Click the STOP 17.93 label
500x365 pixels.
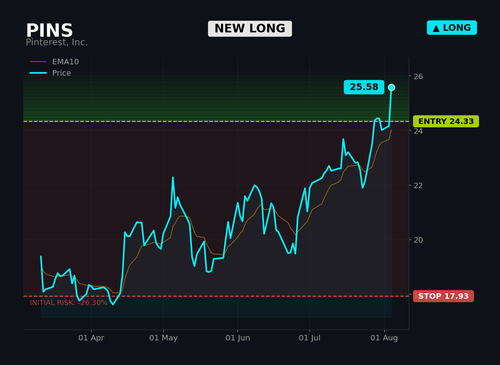[x=443, y=296]
